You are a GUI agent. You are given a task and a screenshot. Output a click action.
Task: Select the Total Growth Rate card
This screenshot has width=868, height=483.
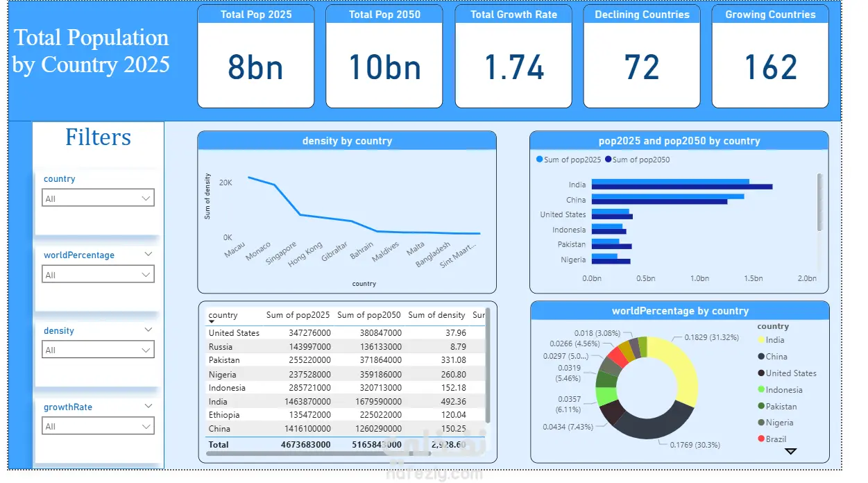(x=513, y=56)
